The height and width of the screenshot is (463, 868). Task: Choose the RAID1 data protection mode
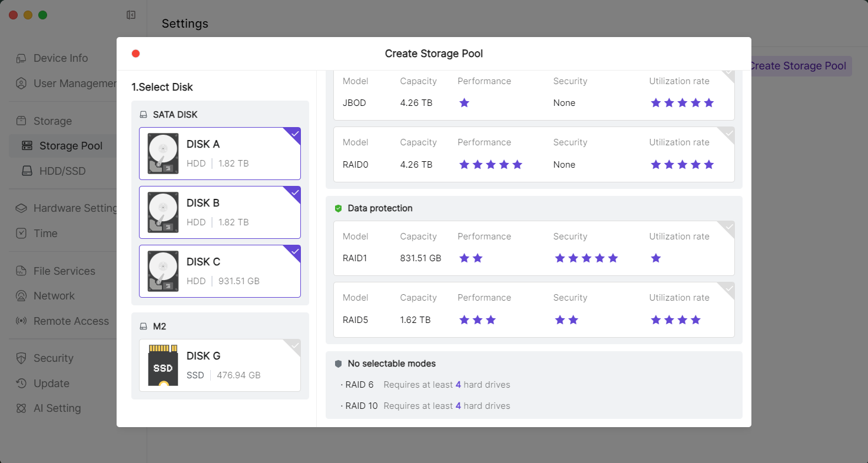534,248
